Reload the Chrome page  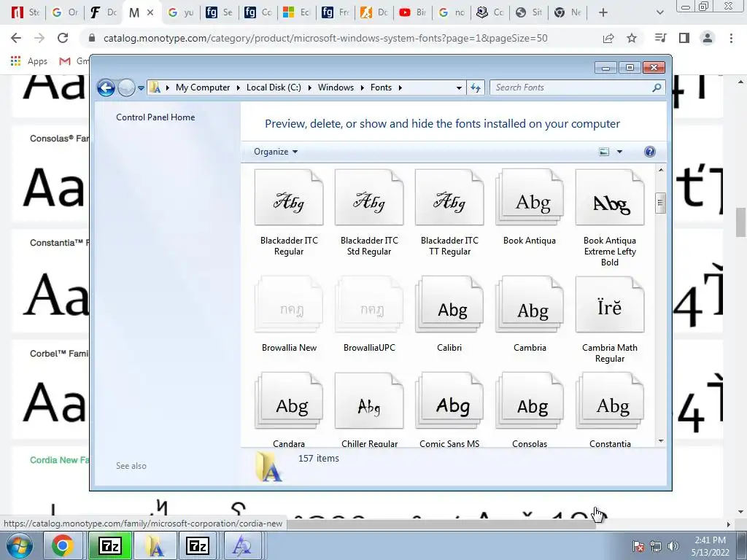click(x=63, y=38)
